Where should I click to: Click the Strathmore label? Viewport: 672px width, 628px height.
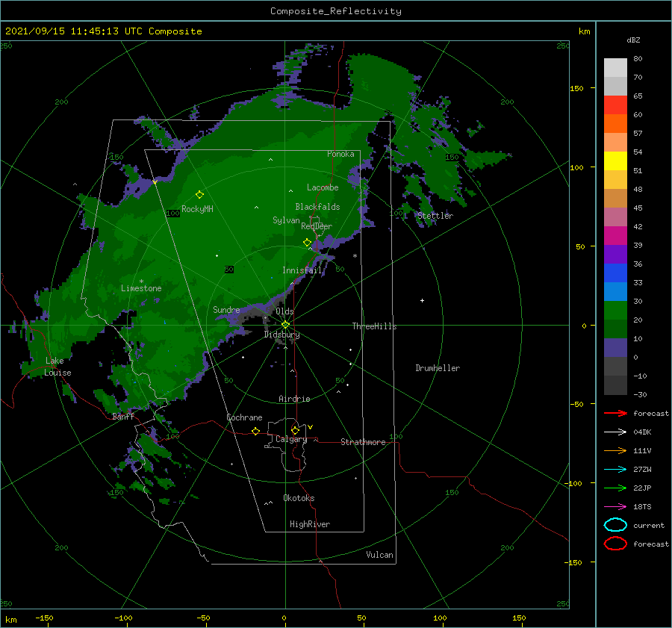coord(363,442)
